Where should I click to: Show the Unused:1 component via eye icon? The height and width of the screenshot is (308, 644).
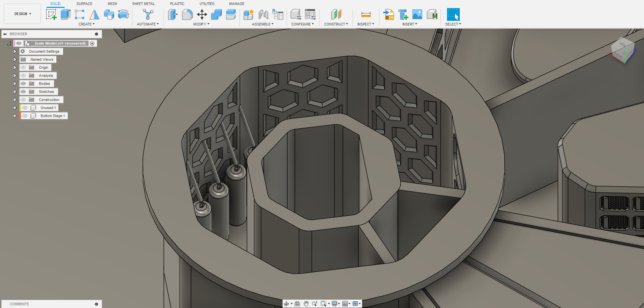tap(25, 108)
